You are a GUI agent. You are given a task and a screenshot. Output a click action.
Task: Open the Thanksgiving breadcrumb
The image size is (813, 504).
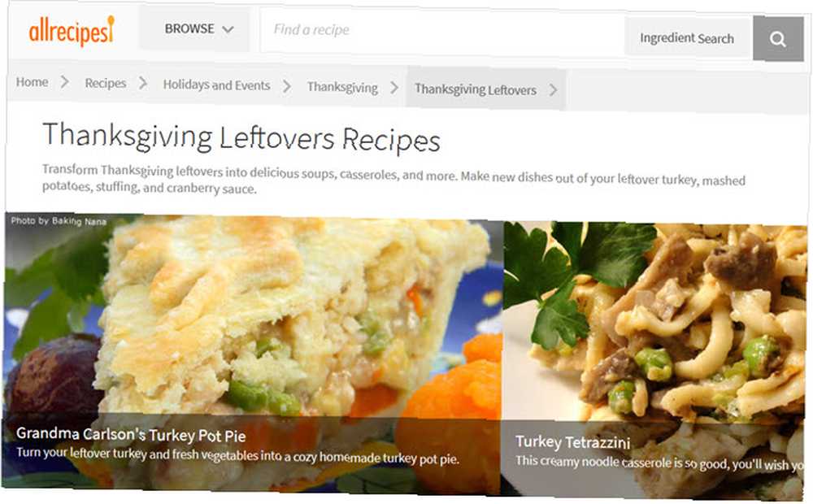point(342,87)
